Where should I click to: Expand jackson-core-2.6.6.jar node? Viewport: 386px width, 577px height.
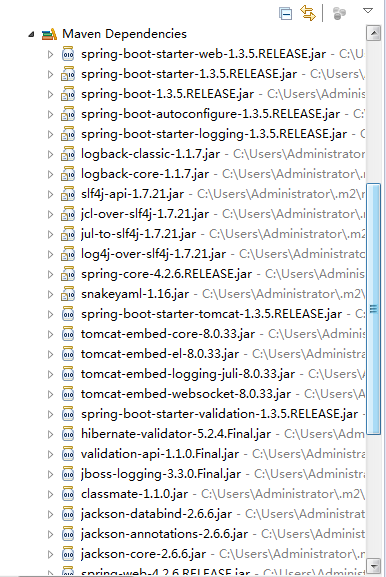click(x=50, y=554)
